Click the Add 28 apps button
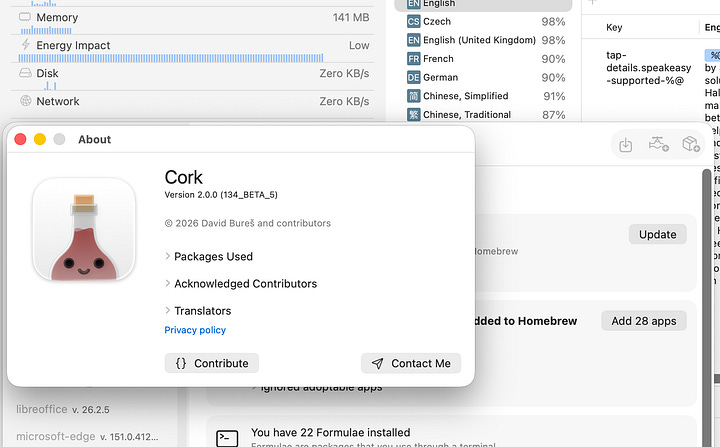 (644, 321)
